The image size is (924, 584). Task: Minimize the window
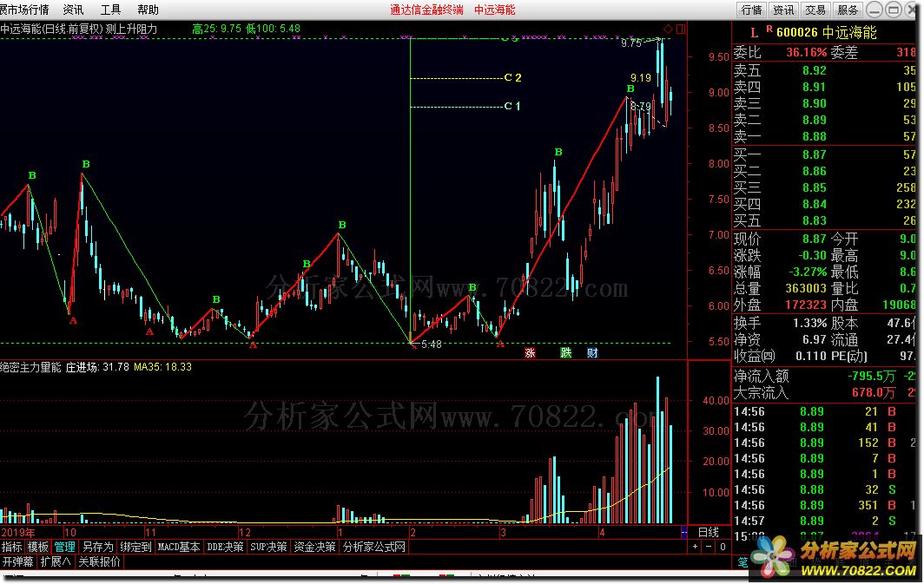(875, 10)
